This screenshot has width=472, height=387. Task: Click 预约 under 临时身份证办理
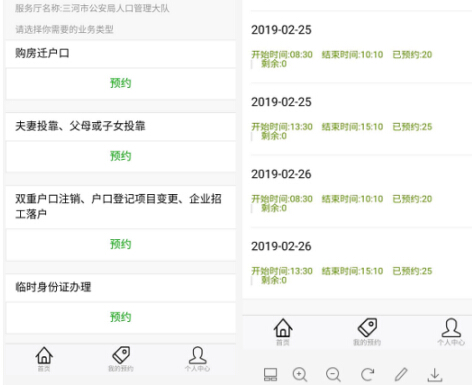click(x=121, y=317)
